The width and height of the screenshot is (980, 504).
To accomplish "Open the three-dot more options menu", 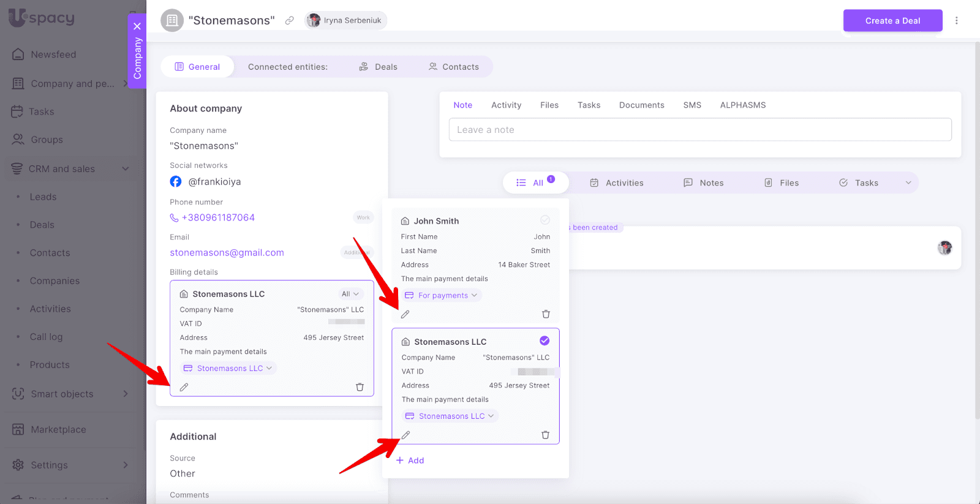I will [x=956, y=21].
